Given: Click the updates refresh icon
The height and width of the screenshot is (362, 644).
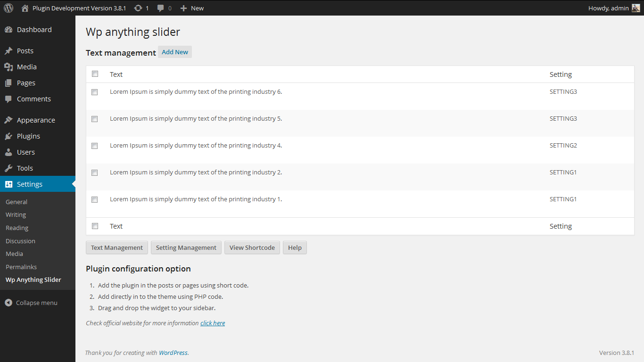Looking at the screenshot, I should tap(138, 8).
